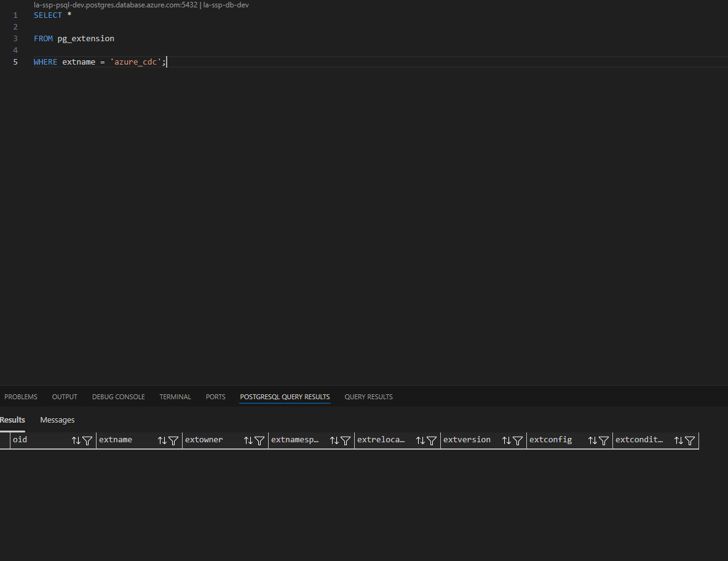
Task: Open the PORTS tab
Action: click(x=215, y=397)
